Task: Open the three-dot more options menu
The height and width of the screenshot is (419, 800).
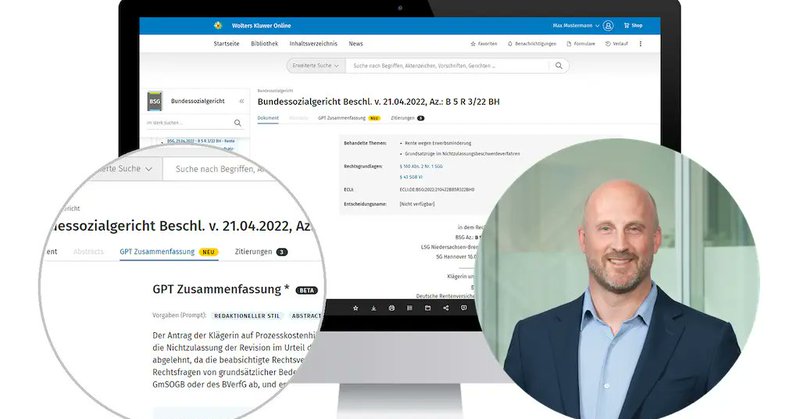Action: coord(641,44)
